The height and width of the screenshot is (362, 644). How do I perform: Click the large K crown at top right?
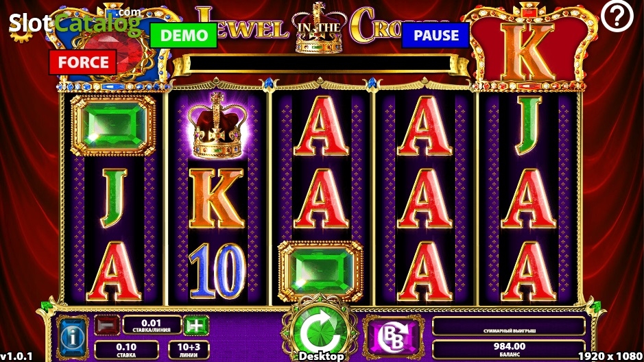[529, 46]
